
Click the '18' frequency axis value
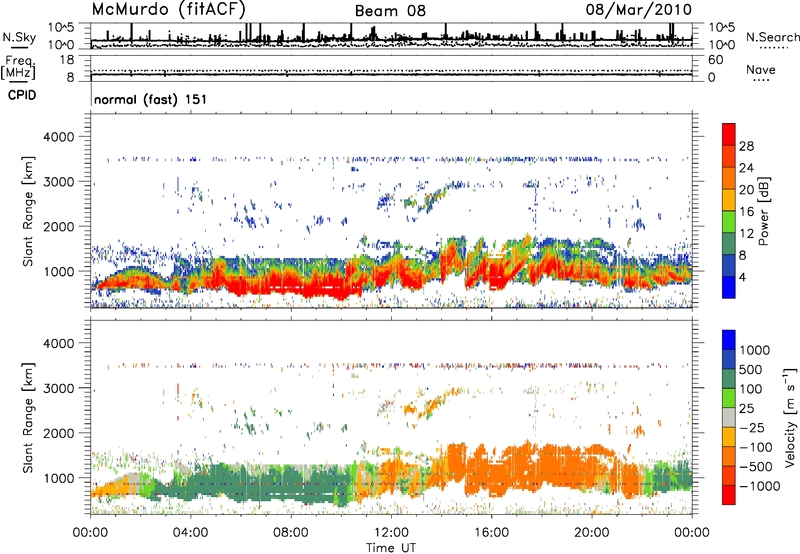(x=67, y=60)
